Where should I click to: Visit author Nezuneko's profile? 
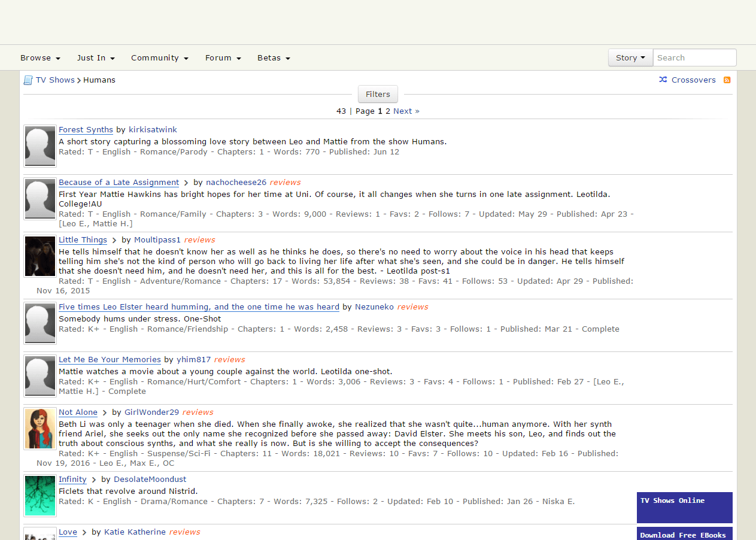pyautogui.click(x=374, y=307)
